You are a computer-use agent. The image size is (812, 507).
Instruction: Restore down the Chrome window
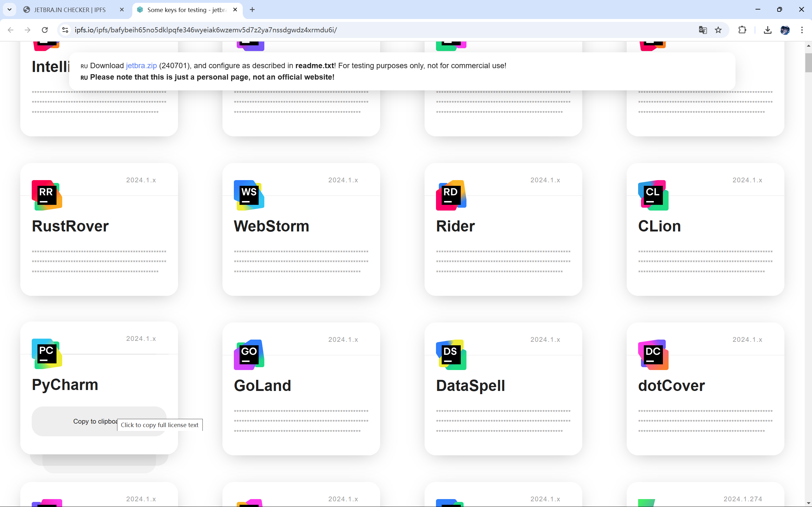779,10
